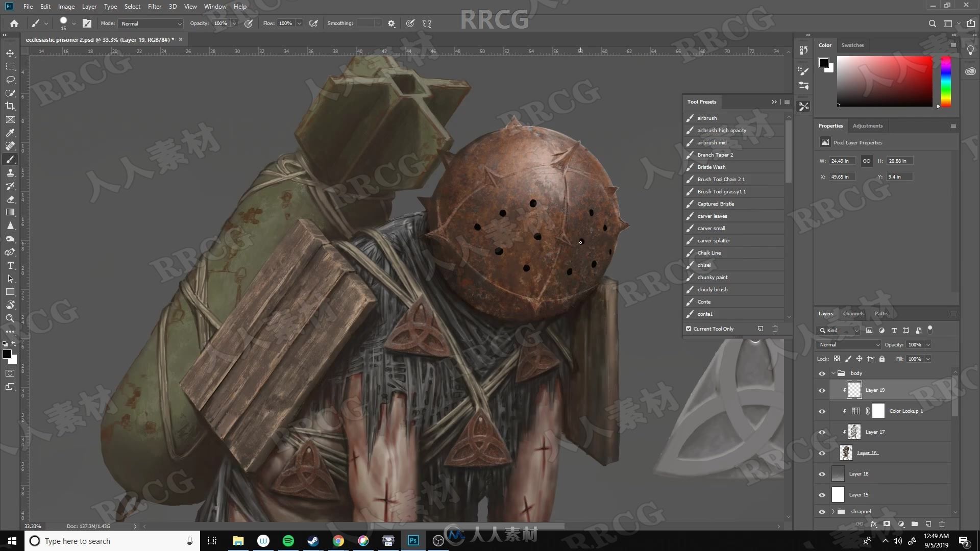980x551 pixels.
Task: Hide Layer 17 visibility eye
Action: [822, 432]
